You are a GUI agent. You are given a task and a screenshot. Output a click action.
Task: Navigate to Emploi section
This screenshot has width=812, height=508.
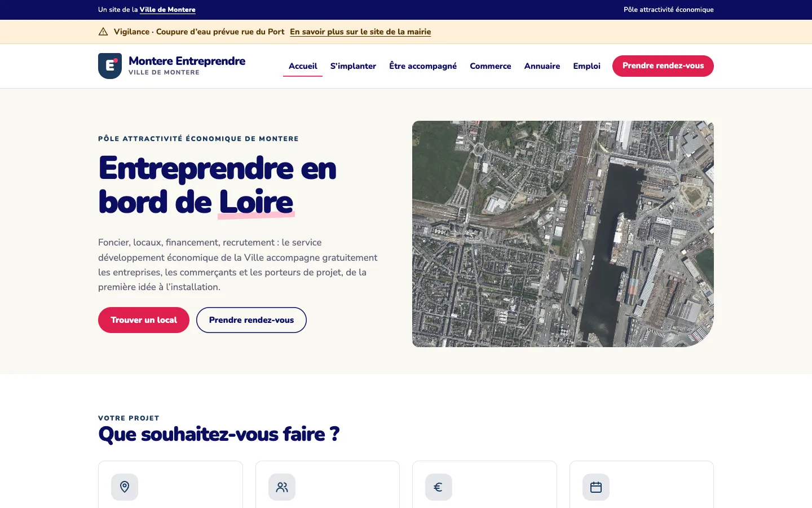coord(586,66)
